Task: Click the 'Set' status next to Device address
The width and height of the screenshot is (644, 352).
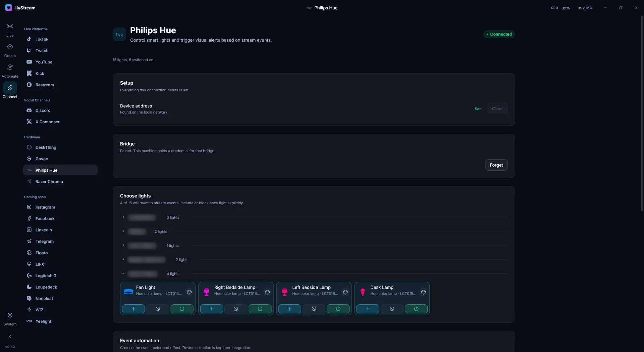Action: click(478, 109)
